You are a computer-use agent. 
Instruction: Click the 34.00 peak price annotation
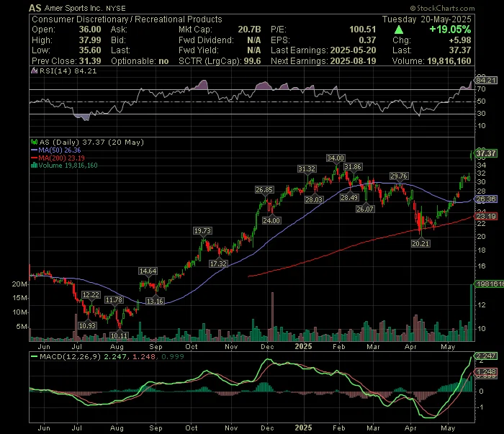[336, 158]
